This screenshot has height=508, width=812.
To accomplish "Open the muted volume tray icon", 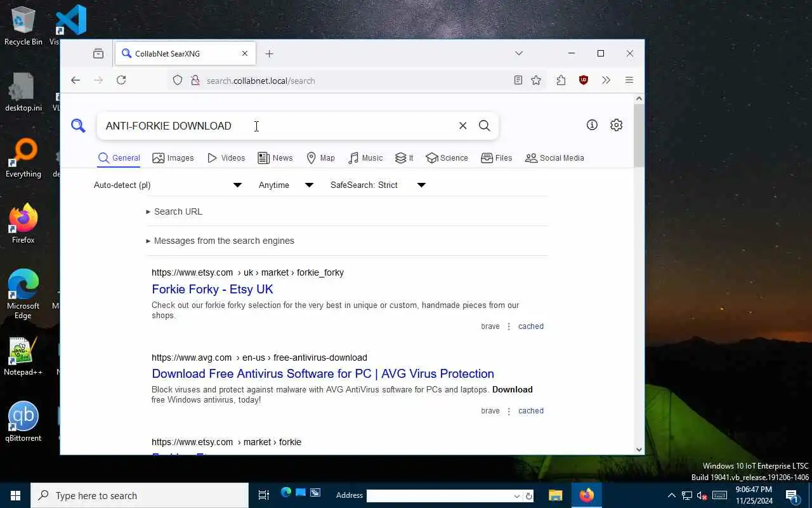I will coord(702,495).
